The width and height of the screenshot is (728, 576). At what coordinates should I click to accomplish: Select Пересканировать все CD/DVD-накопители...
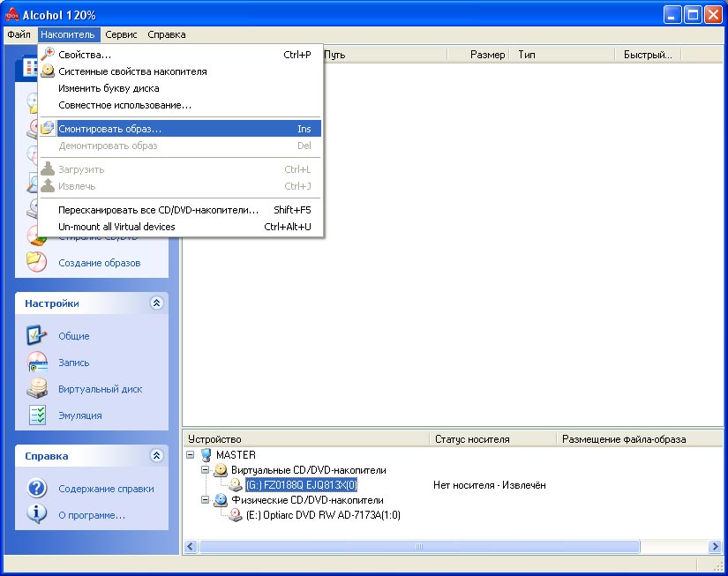click(x=181, y=210)
